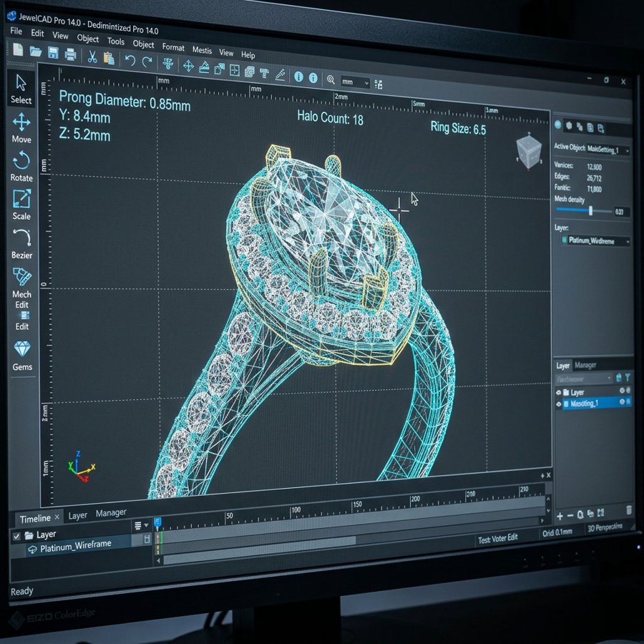Toggle eye visibility for Layer row
Image resolution: width=644 pixels, height=644 pixels.
559,393
